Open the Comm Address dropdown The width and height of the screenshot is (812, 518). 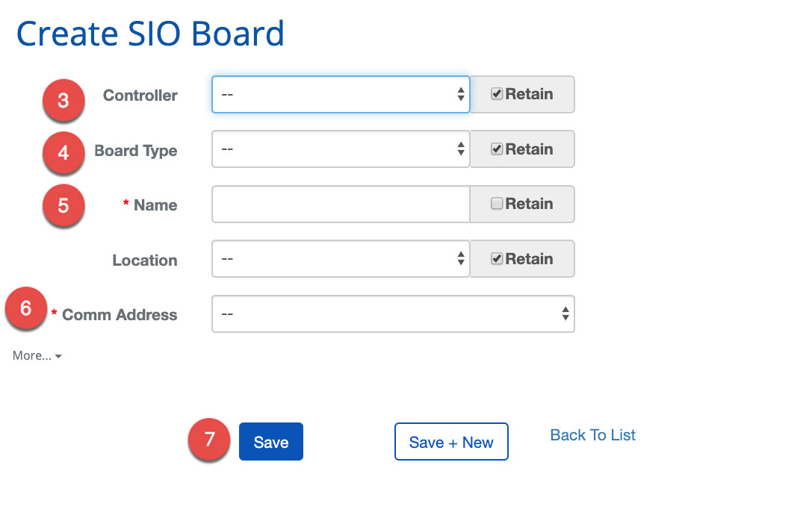coord(392,313)
